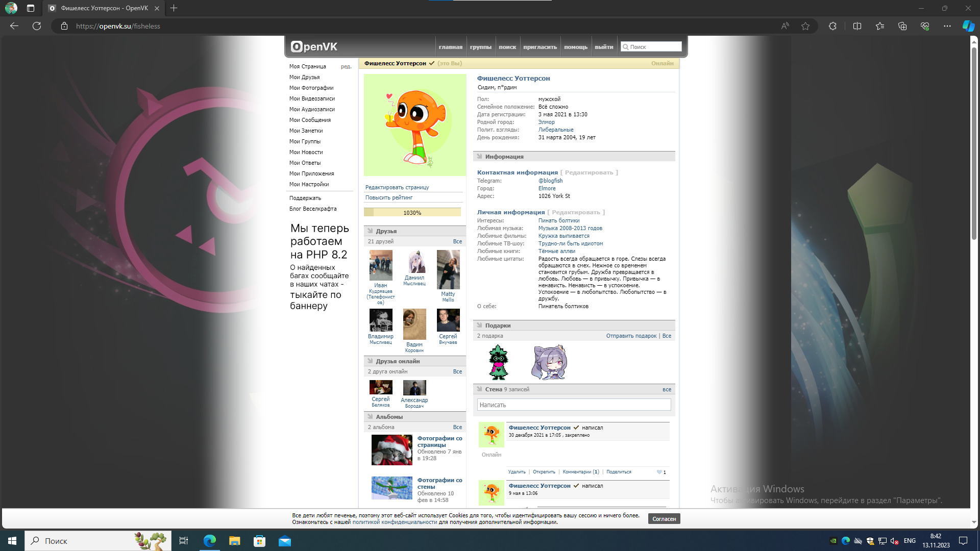980x551 pixels.
Task: Collapse the Альбомы section header
Action: (x=389, y=417)
